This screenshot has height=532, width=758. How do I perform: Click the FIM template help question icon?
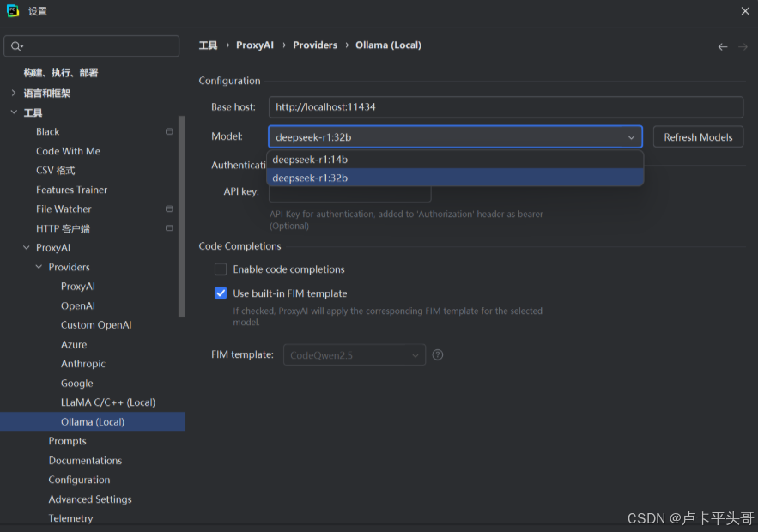click(x=438, y=355)
